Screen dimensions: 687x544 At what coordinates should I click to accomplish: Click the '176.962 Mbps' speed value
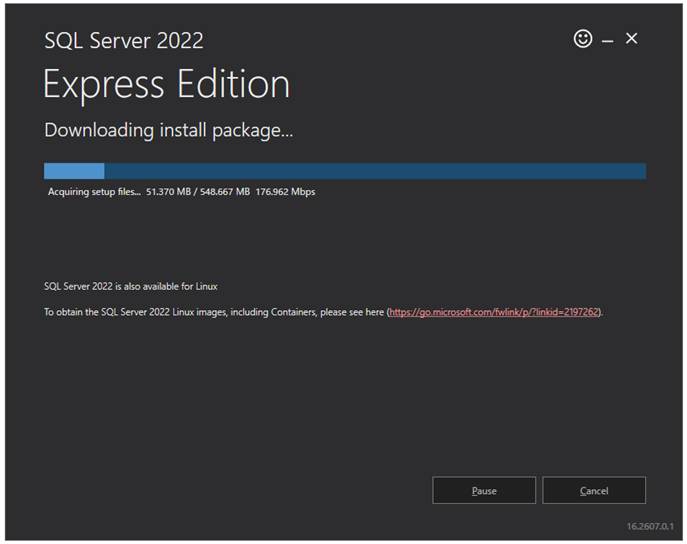click(x=285, y=192)
